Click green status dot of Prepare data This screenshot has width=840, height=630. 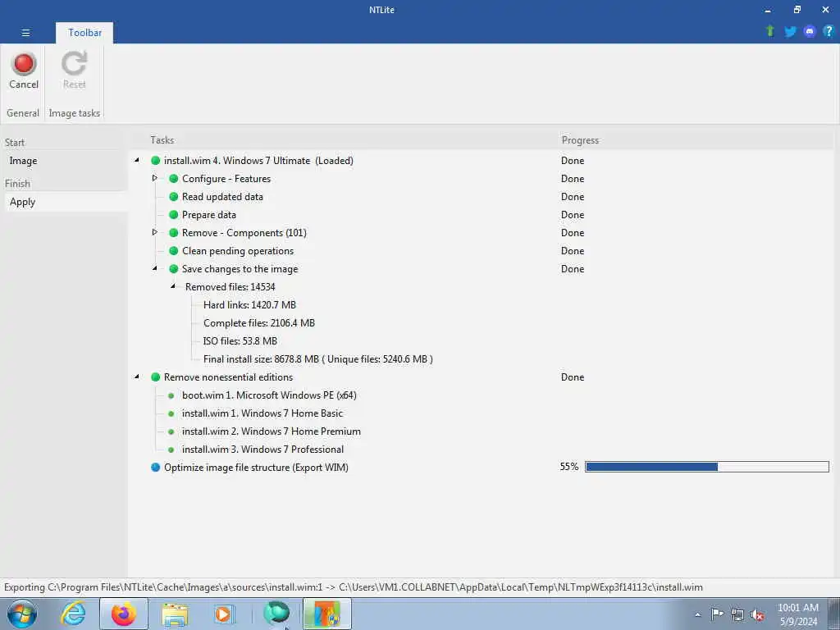point(174,215)
